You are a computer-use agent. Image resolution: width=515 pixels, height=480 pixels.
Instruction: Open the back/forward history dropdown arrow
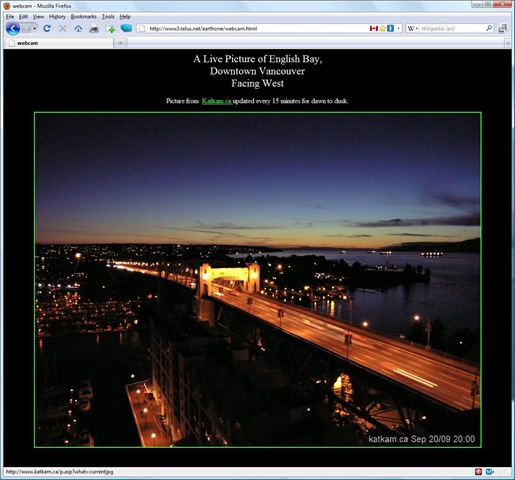pyautogui.click(x=35, y=29)
